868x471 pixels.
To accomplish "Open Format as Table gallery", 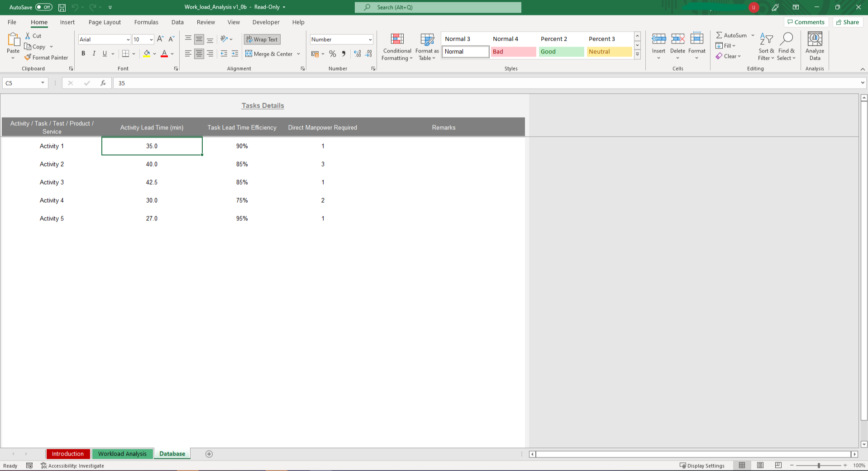I will click(x=427, y=46).
